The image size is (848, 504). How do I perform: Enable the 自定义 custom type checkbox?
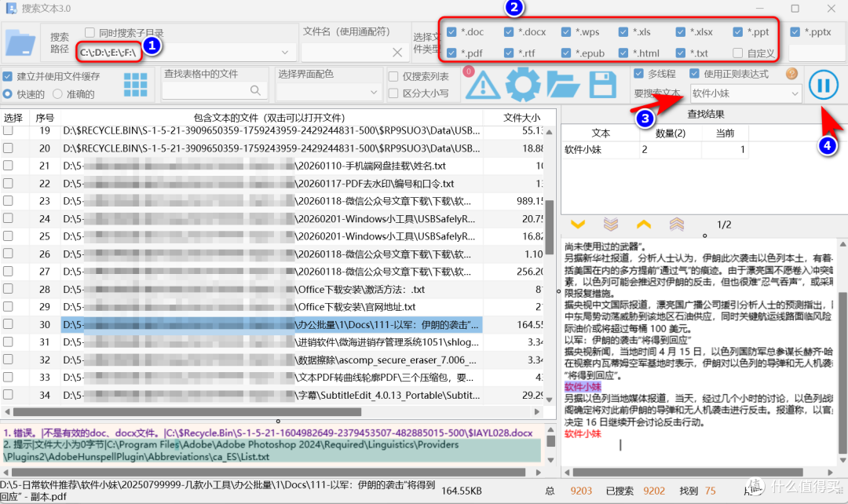(x=737, y=53)
